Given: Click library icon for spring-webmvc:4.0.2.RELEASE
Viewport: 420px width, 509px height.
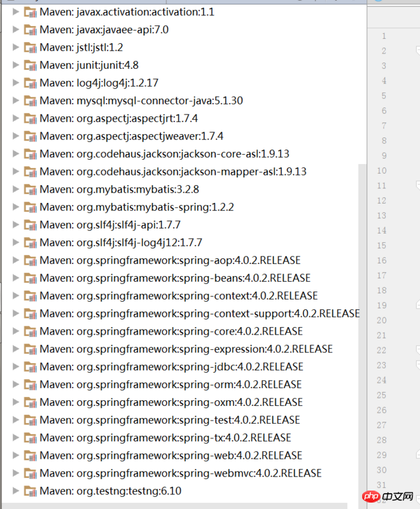Looking at the screenshot, I should point(30,473).
